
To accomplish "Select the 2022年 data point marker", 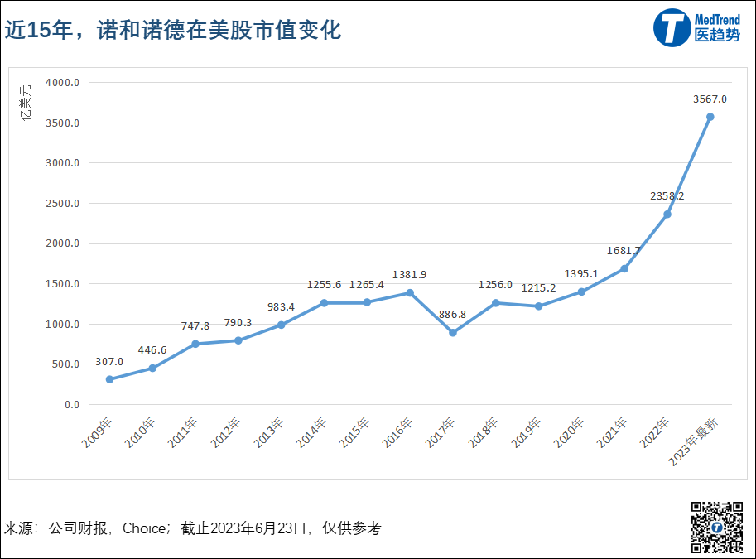I will click(x=667, y=214).
